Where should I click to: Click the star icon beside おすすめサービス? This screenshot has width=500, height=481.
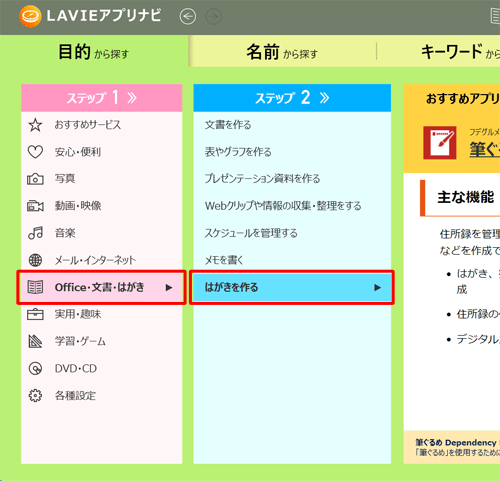35,125
